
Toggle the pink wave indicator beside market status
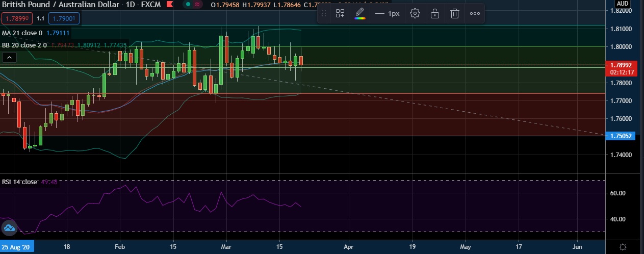pyautogui.click(x=196, y=5)
